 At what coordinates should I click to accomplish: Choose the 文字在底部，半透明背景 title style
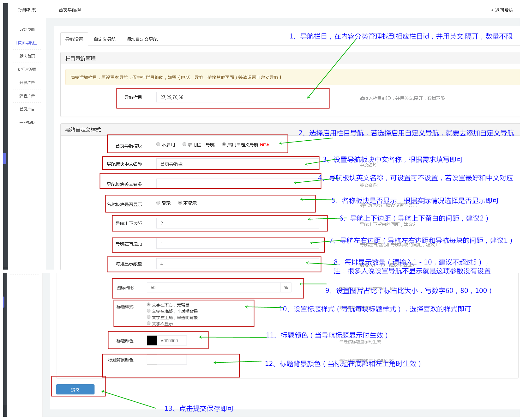[148, 311]
